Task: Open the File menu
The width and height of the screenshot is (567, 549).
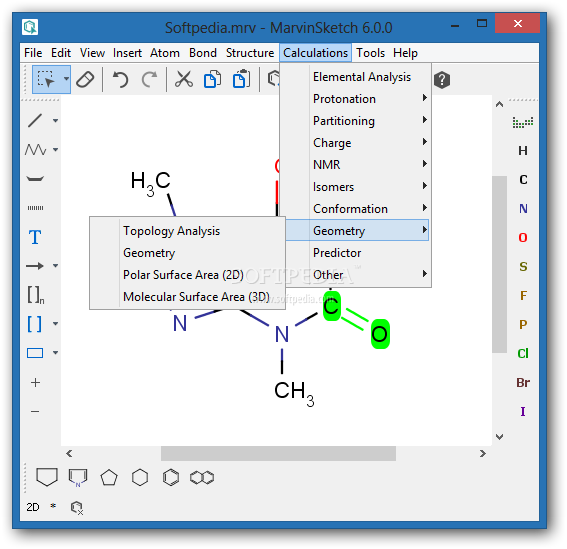Action: pos(33,53)
